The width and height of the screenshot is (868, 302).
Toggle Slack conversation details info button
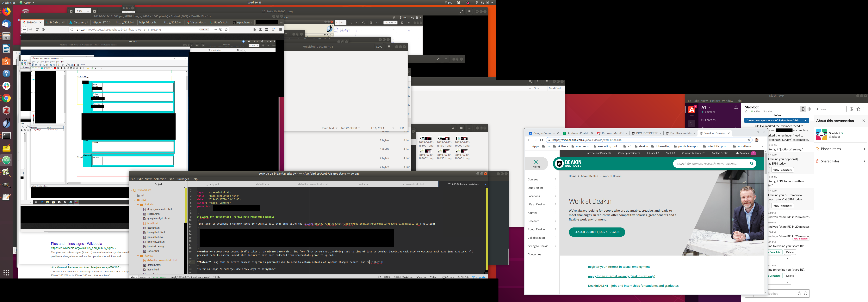803,109
